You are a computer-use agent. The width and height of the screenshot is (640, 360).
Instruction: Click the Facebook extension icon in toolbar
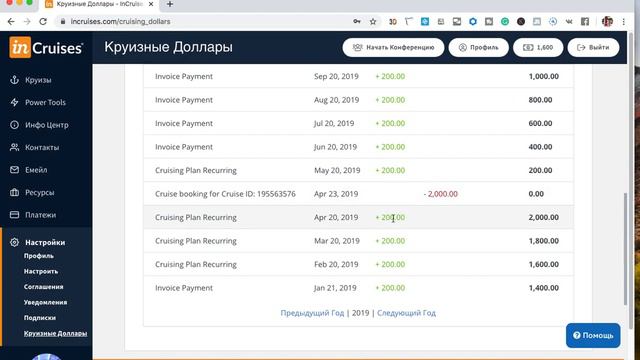coord(585,22)
